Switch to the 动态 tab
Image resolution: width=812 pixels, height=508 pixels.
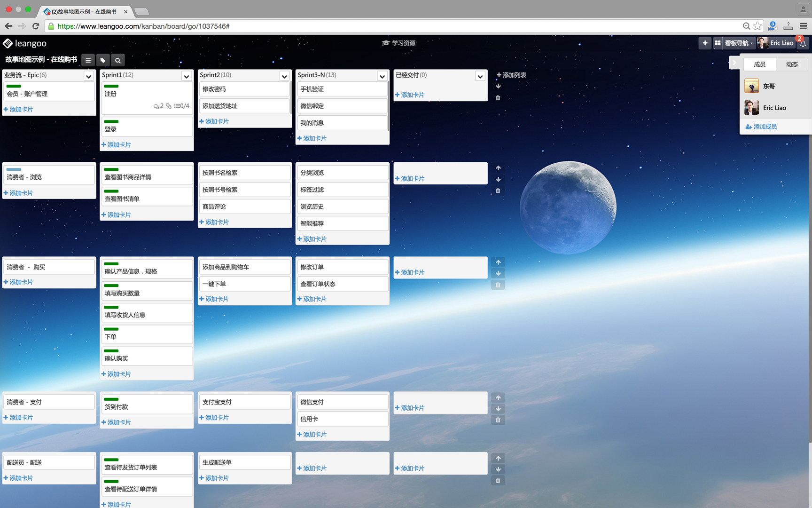[792, 64]
